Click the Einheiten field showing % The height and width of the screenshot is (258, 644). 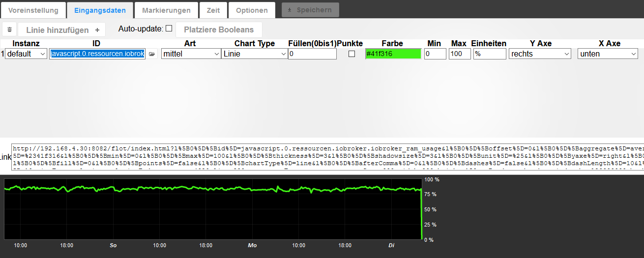tap(490, 54)
